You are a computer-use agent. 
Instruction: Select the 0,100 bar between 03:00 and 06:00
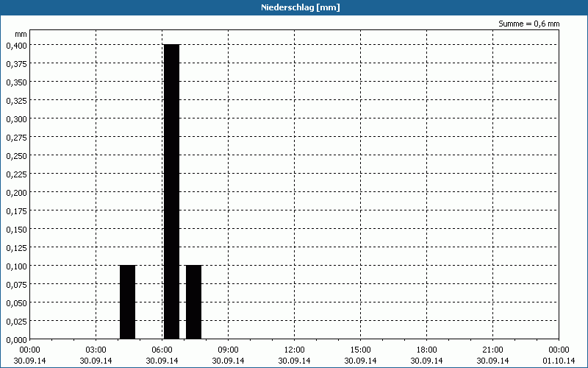point(127,302)
